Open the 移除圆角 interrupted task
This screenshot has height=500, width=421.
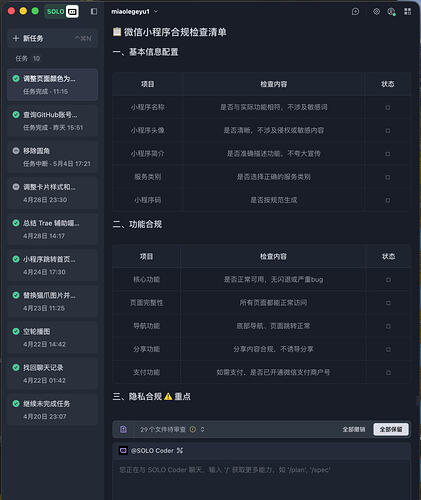[53, 157]
